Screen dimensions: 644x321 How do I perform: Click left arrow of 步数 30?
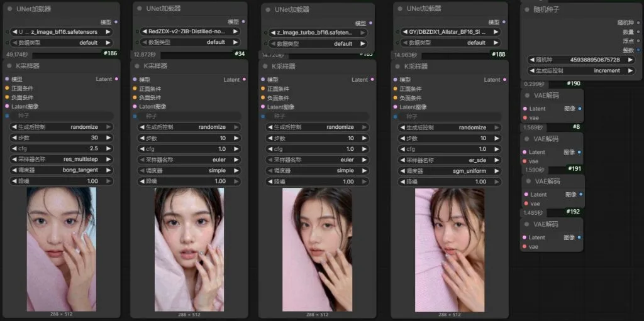coord(14,138)
